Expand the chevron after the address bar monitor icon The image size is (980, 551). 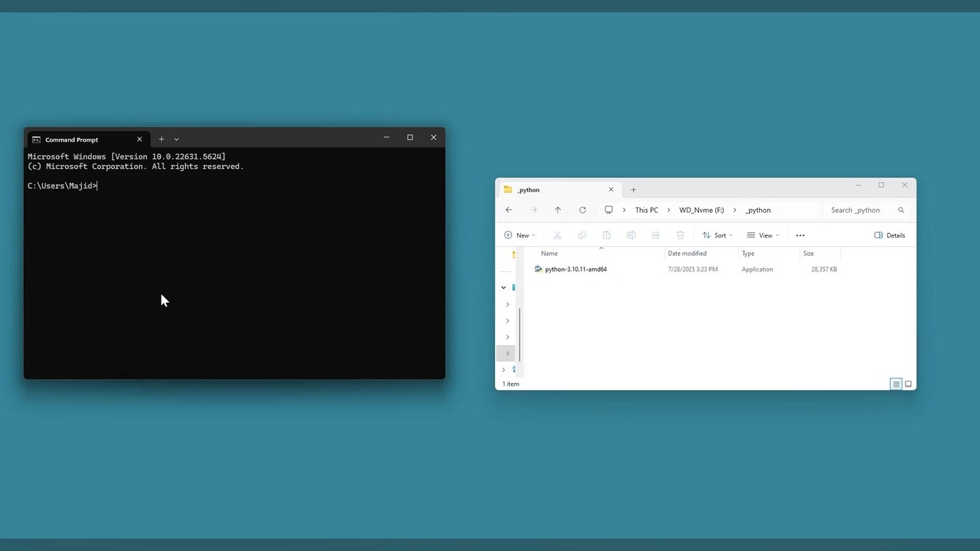(x=624, y=210)
